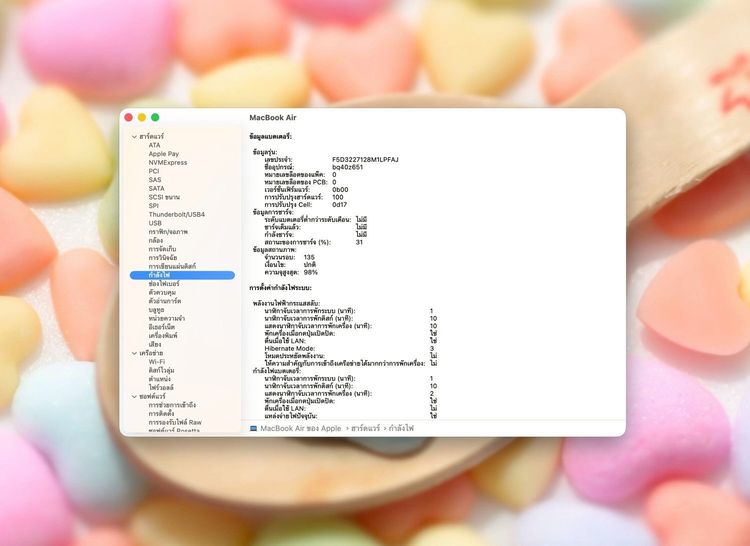This screenshot has width=750, height=546.
Task: Open อีเธอร์เน็ต (Ethernet) in the sidebar
Action: (162, 327)
